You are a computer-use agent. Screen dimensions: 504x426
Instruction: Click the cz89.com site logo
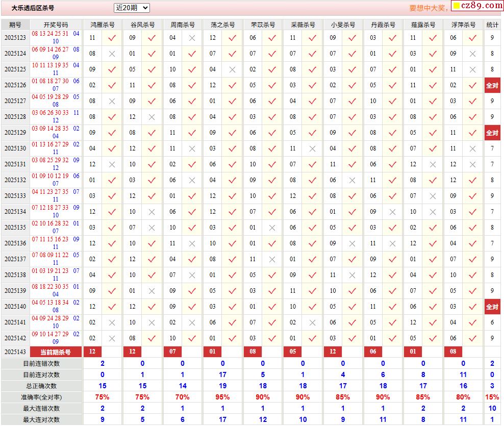pos(477,6)
